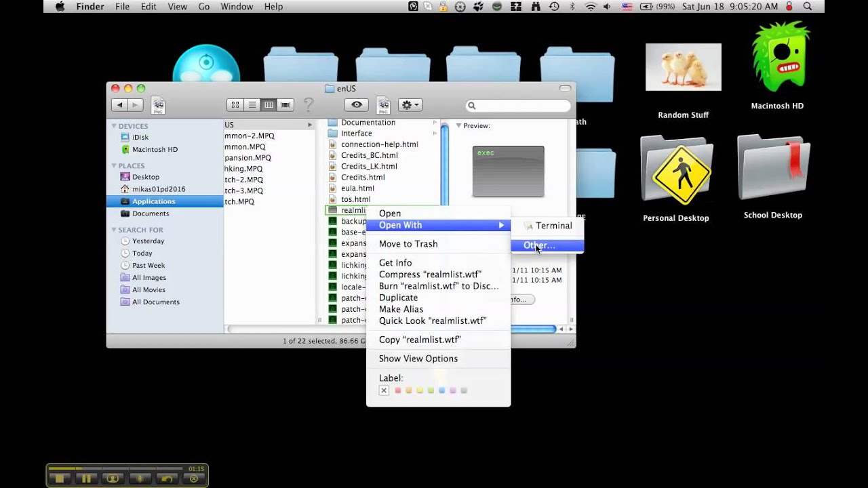The width and height of the screenshot is (868, 488).
Task: Click Open in the context menu
Action: pos(438,213)
